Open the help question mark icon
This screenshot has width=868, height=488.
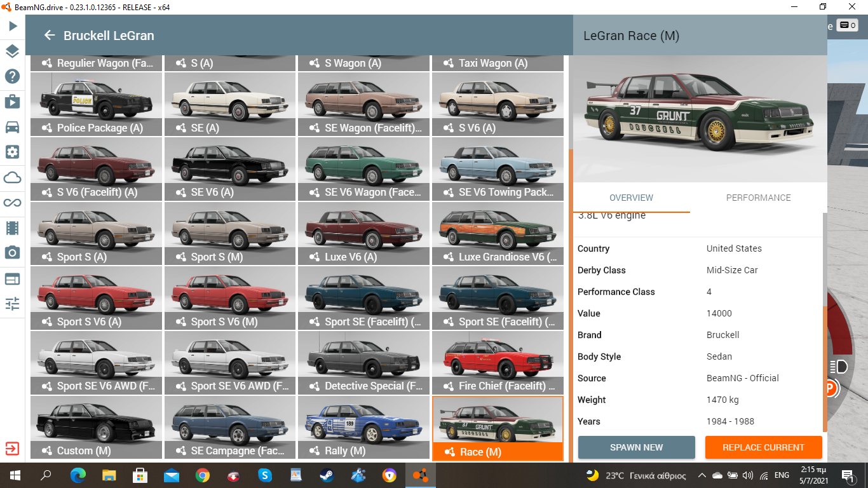click(x=13, y=76)
